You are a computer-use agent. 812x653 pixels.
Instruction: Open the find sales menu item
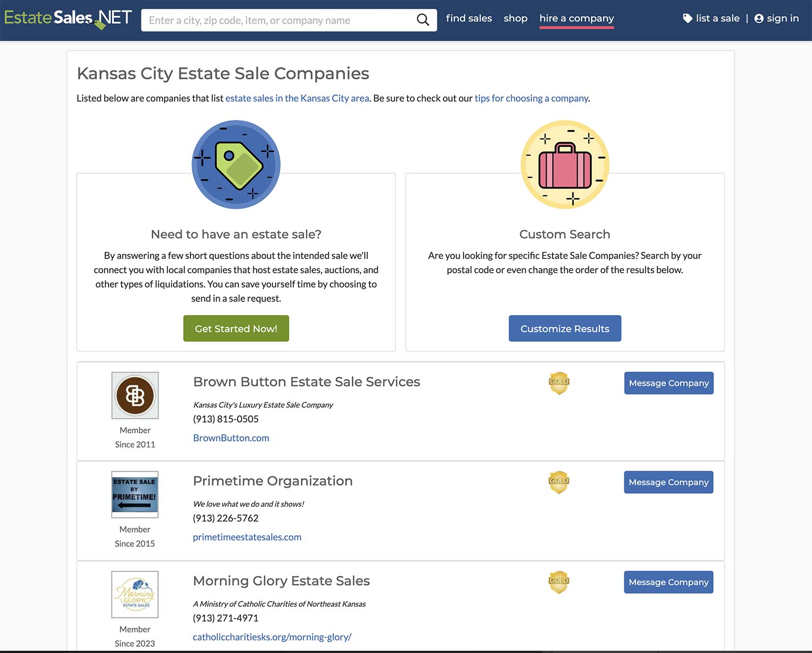(468, 18)
